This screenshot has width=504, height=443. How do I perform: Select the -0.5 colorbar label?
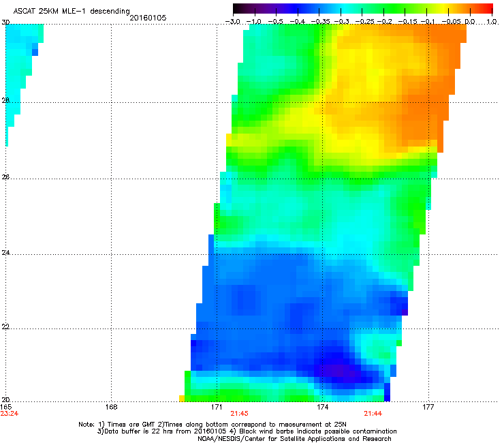click(276, 22)
